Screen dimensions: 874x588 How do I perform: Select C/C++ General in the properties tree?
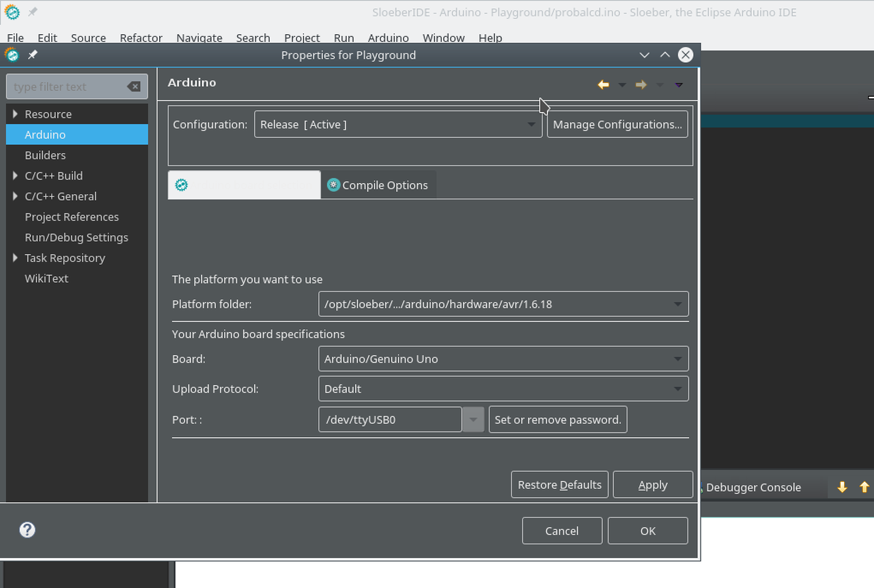(61, 196)
